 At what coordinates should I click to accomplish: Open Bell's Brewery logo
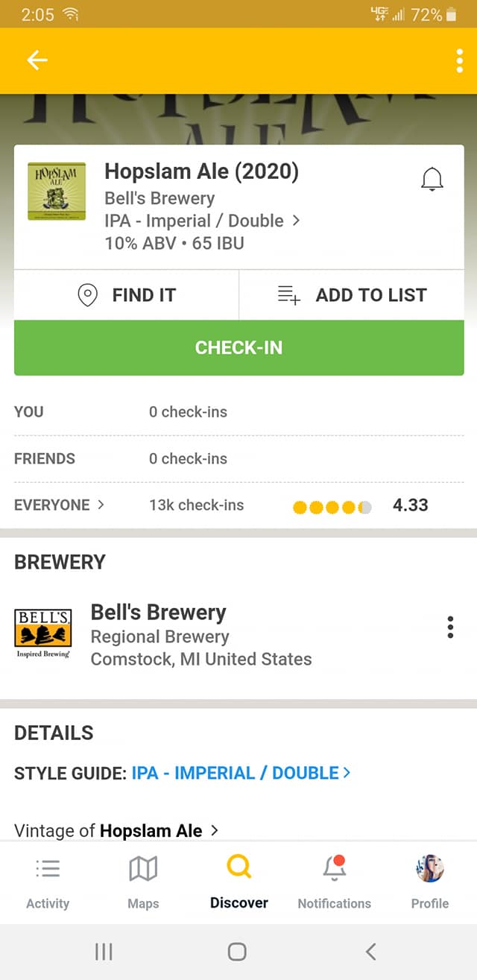click(x=43, y=634)
